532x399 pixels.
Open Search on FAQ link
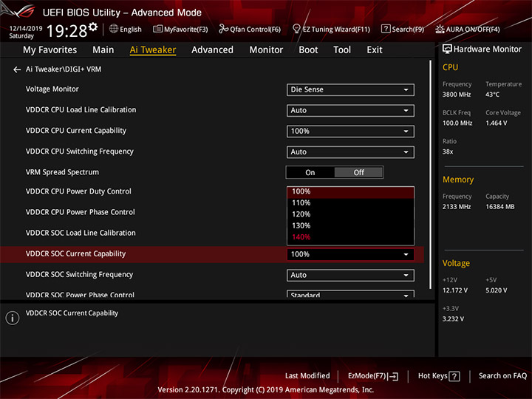tap(502, 376)
